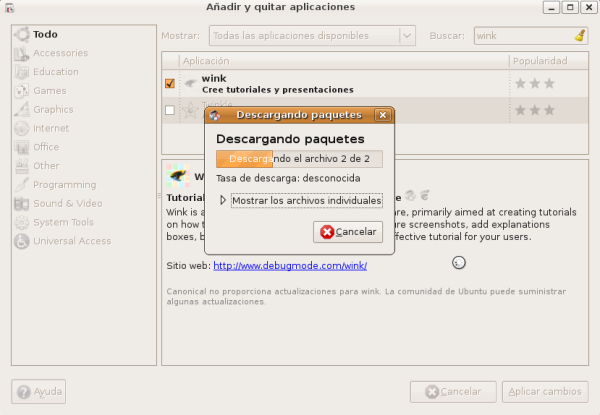This screenshot has width=600, height=415.
Task: Select the Accessories category icon
Action: [22, 53]
